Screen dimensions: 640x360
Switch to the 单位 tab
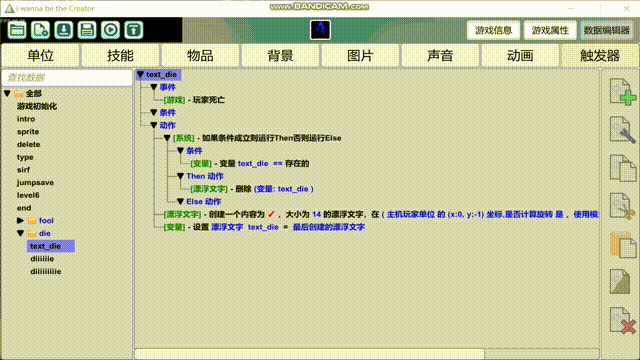pos(40,56)
